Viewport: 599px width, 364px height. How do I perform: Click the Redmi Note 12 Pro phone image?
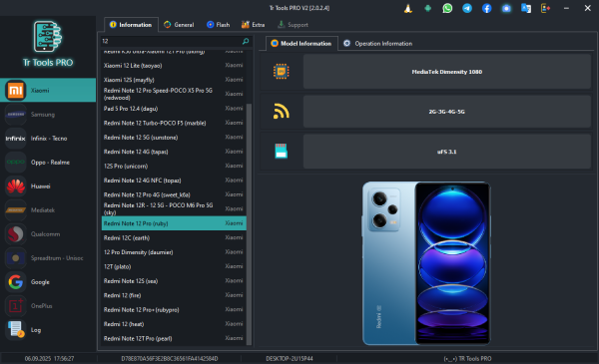pos(426,263)
